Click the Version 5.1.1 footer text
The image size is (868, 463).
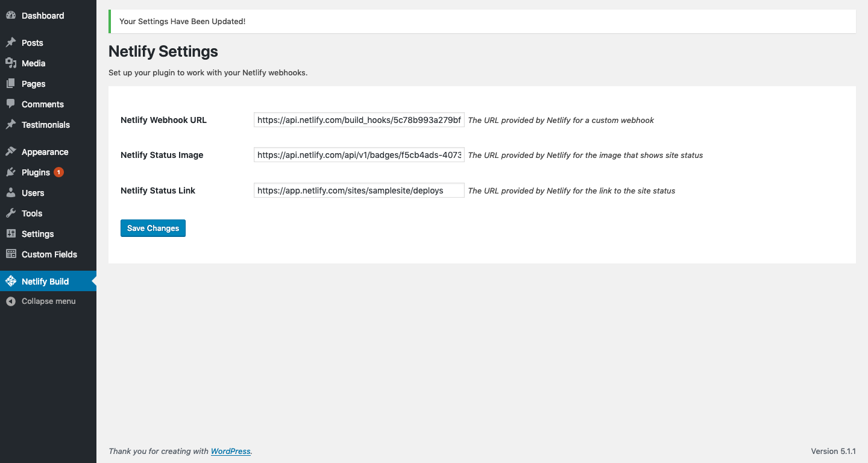click(834, 452)
